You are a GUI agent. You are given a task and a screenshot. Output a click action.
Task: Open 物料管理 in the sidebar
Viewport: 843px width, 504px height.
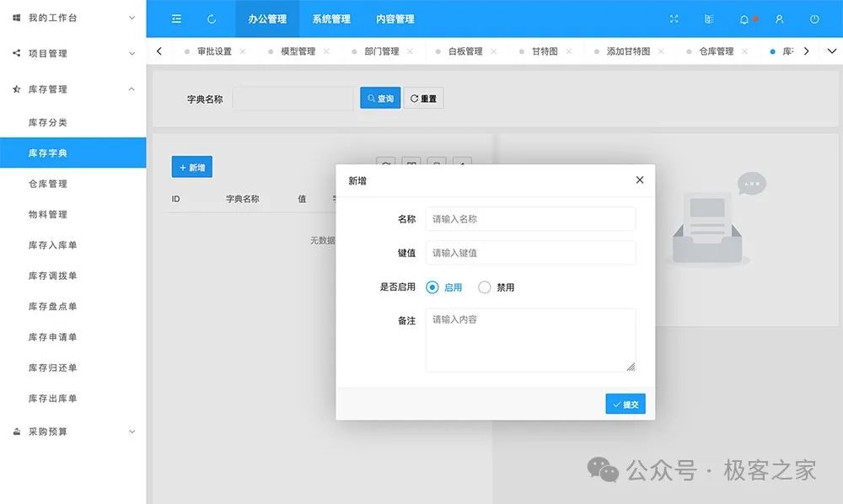click(x=73, y=214)
